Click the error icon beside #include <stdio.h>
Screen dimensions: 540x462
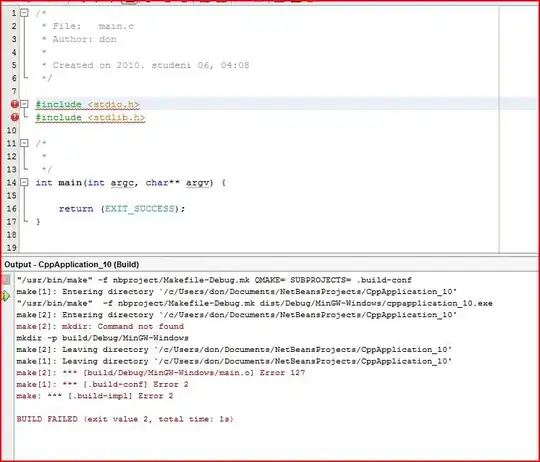(x=14, y=104)
